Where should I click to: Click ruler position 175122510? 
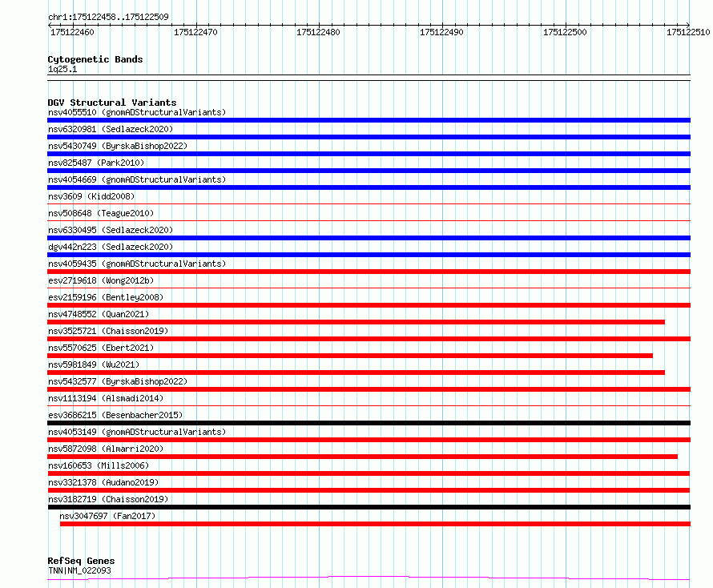click(688, 32)
